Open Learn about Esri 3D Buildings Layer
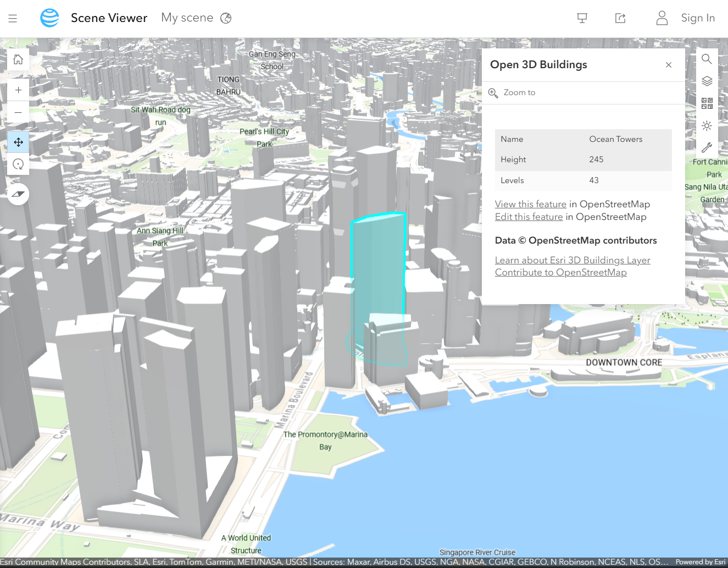The image size is (728, 568). pyautogui.click(x=573, y=260)
